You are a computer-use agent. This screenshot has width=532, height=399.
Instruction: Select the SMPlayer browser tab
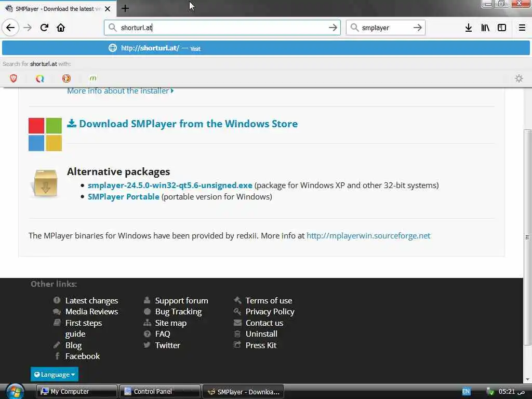point(58,9)
